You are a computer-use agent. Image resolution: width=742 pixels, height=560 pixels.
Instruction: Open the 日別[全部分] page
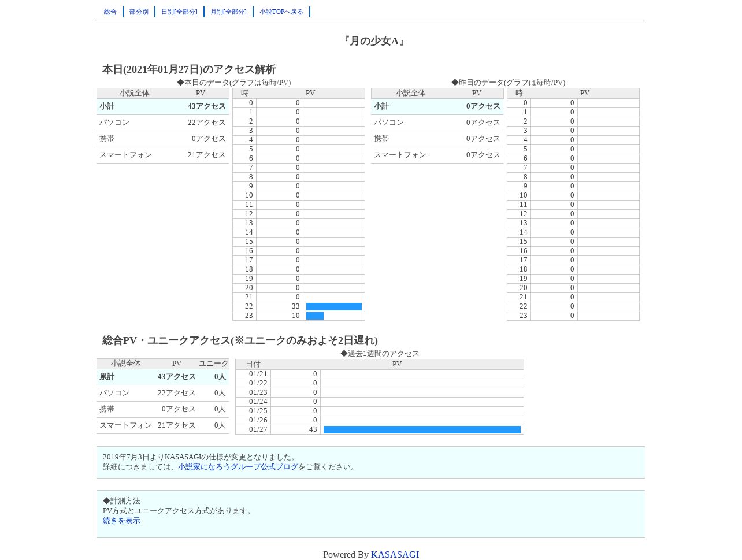tap(179, 12)
